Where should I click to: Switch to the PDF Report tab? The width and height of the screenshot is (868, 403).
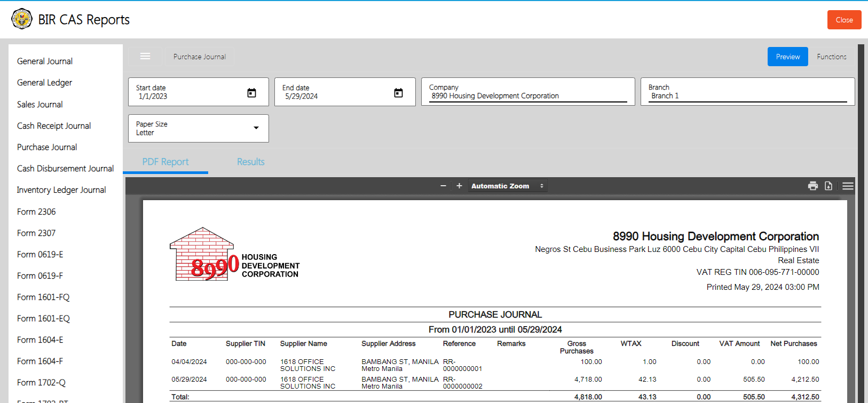pos(165,162)
